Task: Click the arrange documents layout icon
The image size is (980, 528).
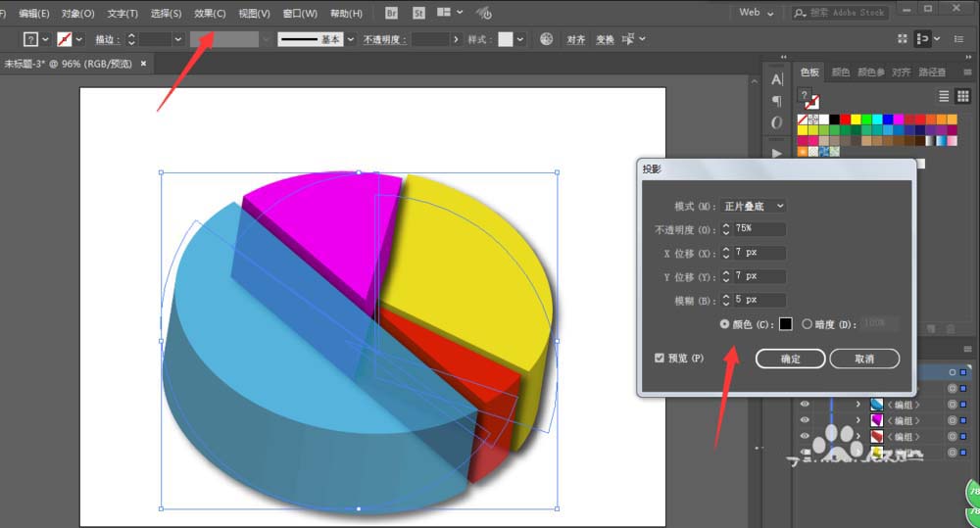Action: point(444,12)
